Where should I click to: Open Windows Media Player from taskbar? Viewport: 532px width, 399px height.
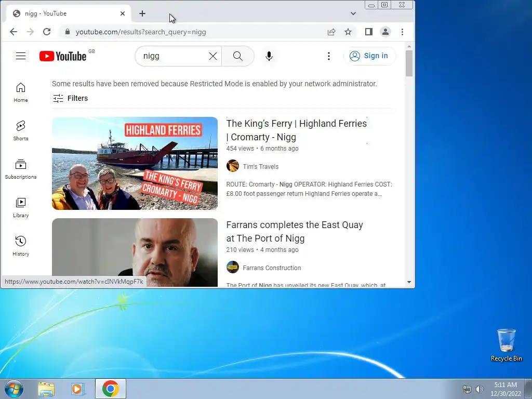pyautogui.click(x=78, y=389)
